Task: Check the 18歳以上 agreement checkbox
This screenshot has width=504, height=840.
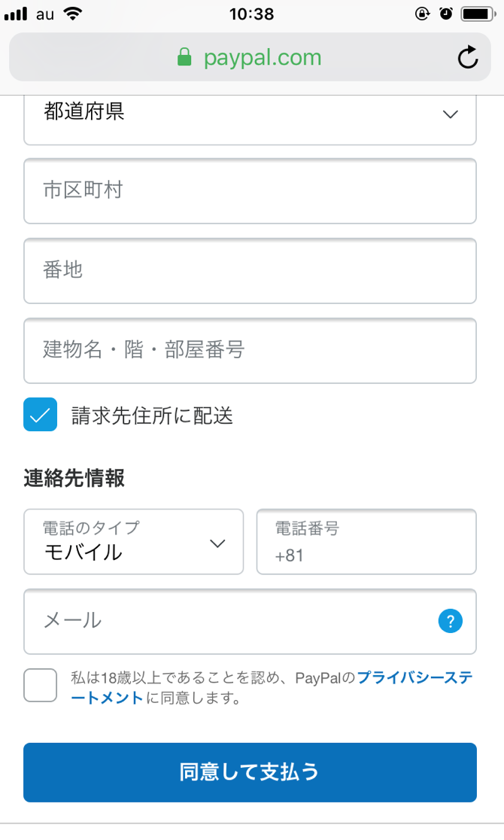Action: (x=40, y=685)
